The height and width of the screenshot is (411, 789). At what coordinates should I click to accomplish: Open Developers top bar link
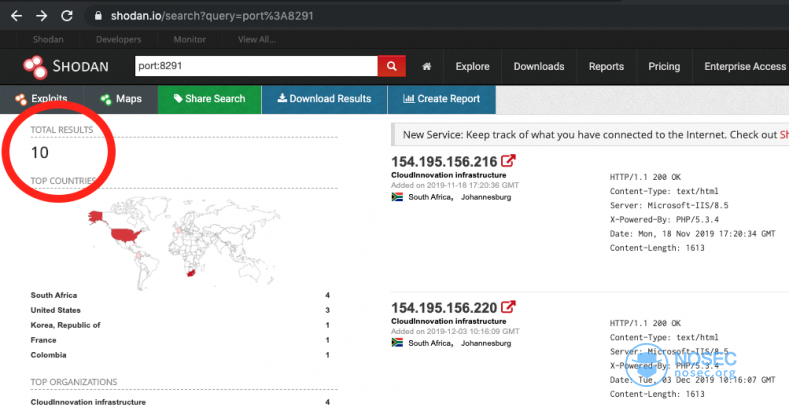[119, 39]
